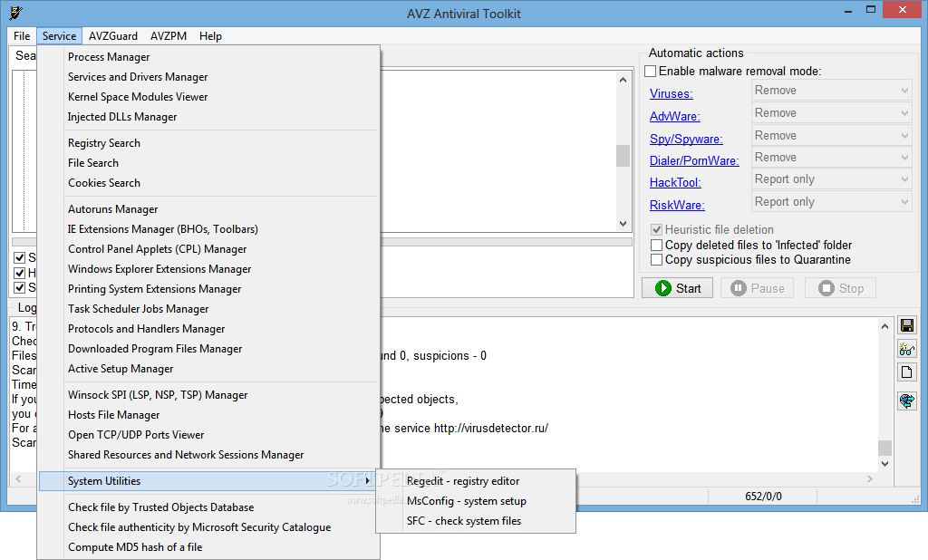Close the Service menu from menu bar

(59, 36)
